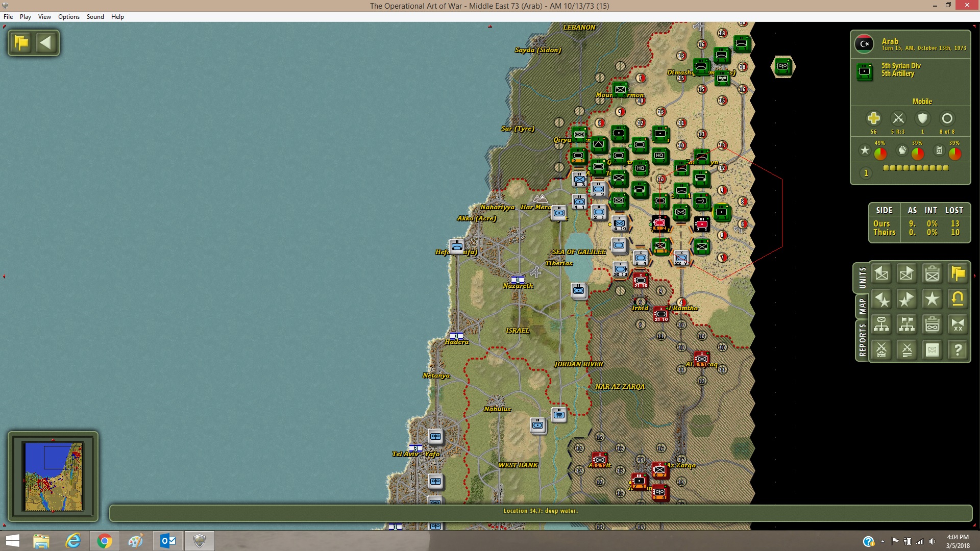Open the Help menu
980x551 pixels.
point(117,17)
